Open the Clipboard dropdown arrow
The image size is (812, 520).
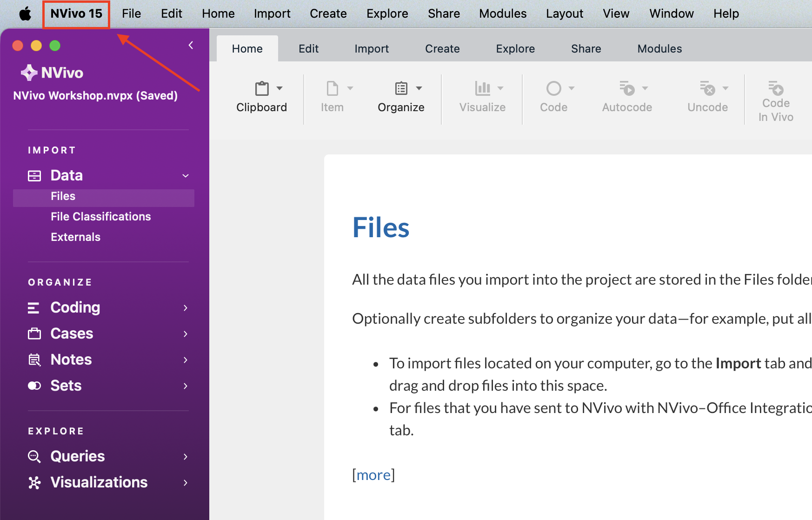click(280, 88)
